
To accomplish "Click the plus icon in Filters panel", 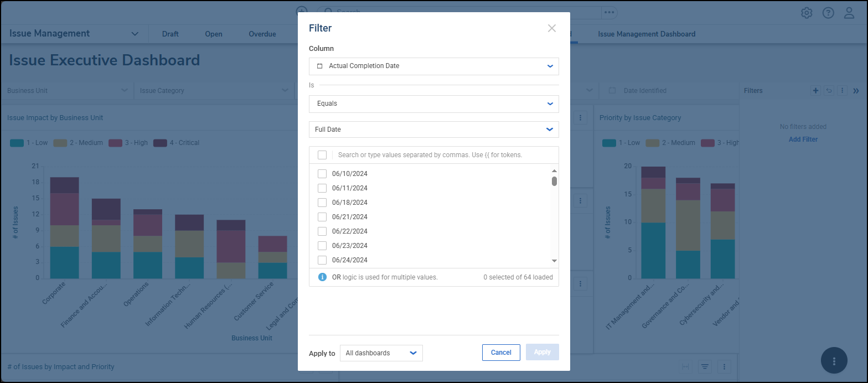I will pos(815,91).
